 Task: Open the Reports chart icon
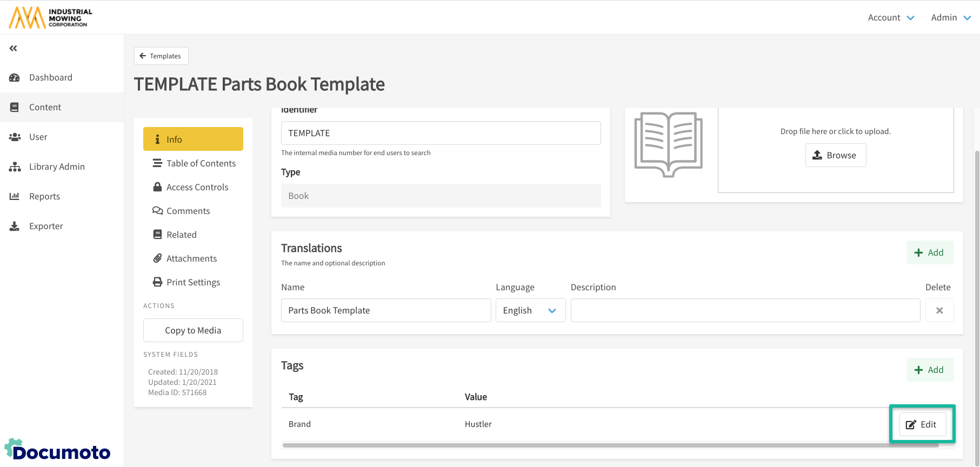point(15,197)
